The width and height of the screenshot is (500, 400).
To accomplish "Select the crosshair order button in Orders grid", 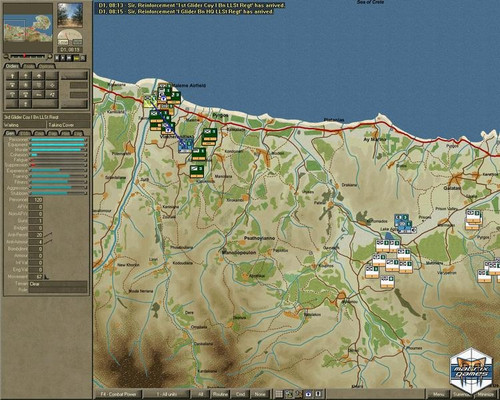I will [52, 85].
